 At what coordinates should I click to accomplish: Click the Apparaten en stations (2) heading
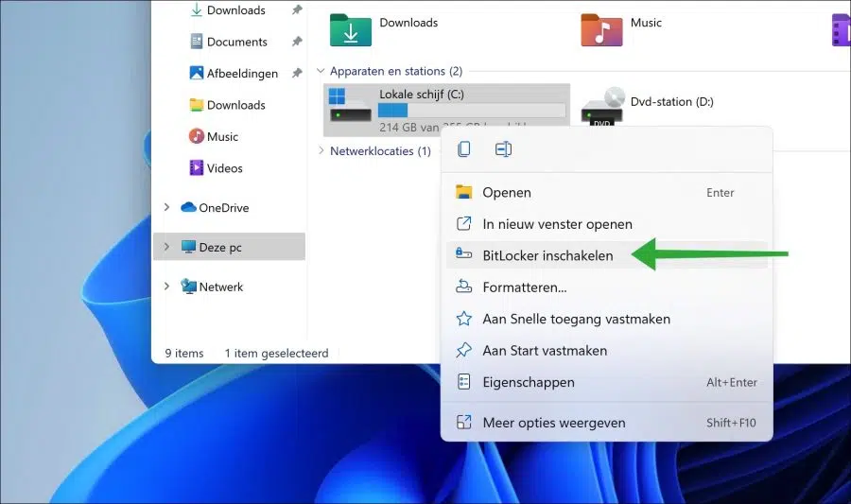click(x=396, y=71)
